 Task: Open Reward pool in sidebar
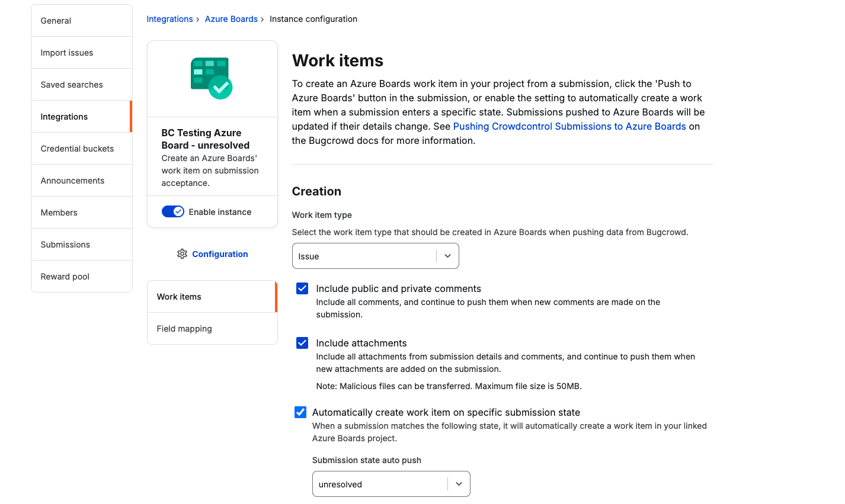[x=65, y=277]
